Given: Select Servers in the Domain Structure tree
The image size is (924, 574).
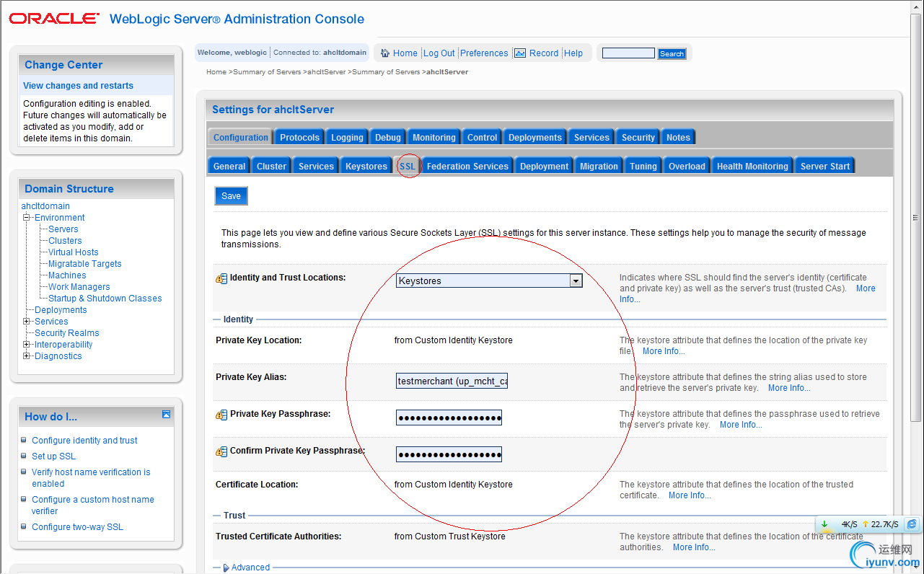Looking at the screenshot, I should click(x=63, y=229).
